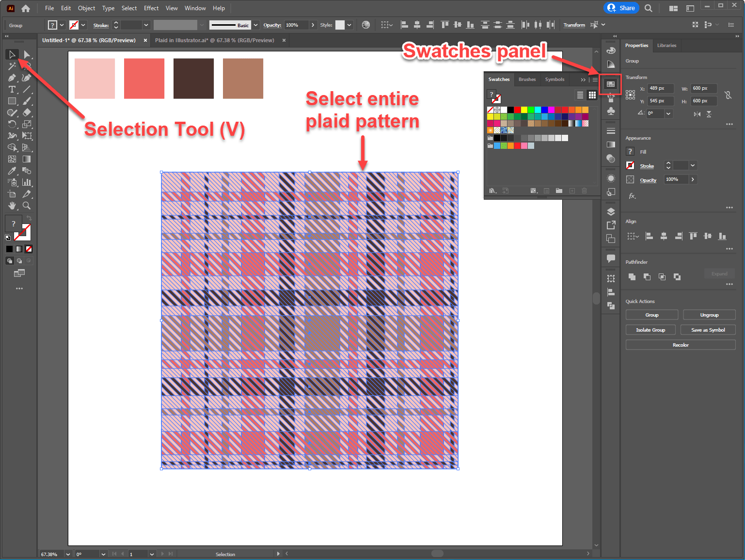Switch to the Libraries tab
The width and height of the screenshot is (745, 560).
[666, 46]
